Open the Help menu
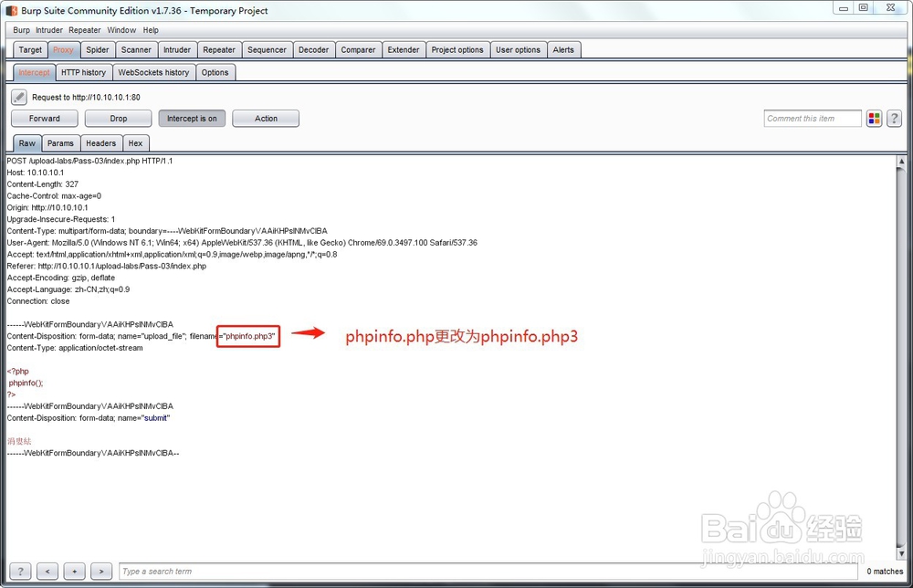 pos(151,30)
